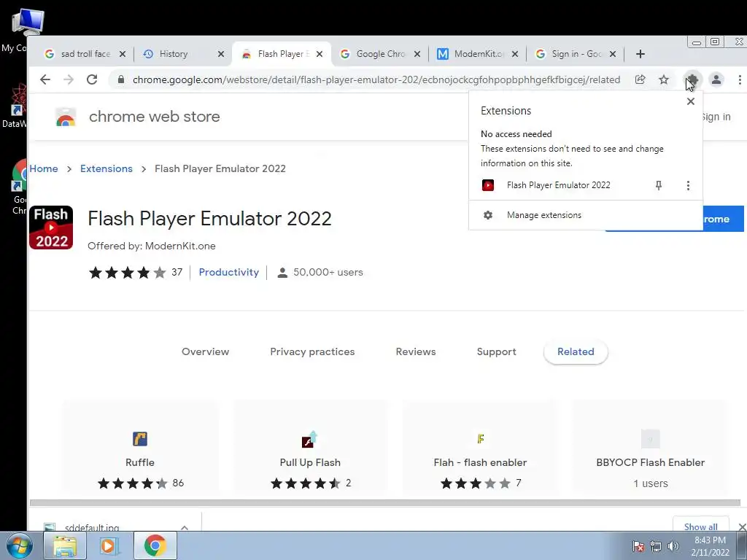Viewport: 747px width, 560px height.
Task: Click the Extensions puzzle piece icon
Action: (x=692, y=79)
